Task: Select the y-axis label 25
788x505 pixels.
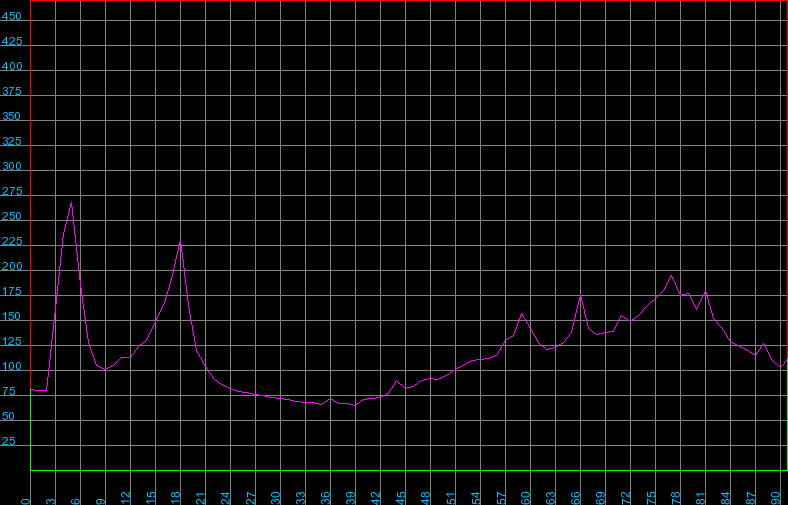Action: [12, 441]
